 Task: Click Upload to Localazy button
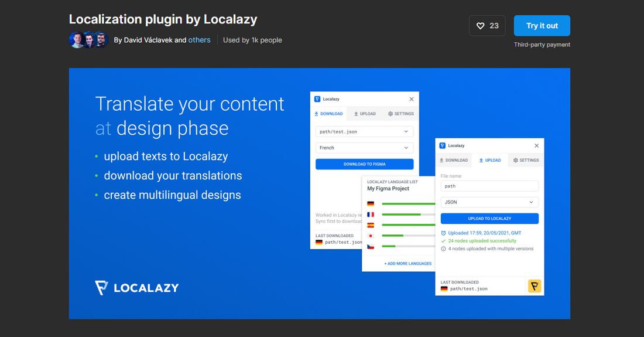tap(489, 218)
